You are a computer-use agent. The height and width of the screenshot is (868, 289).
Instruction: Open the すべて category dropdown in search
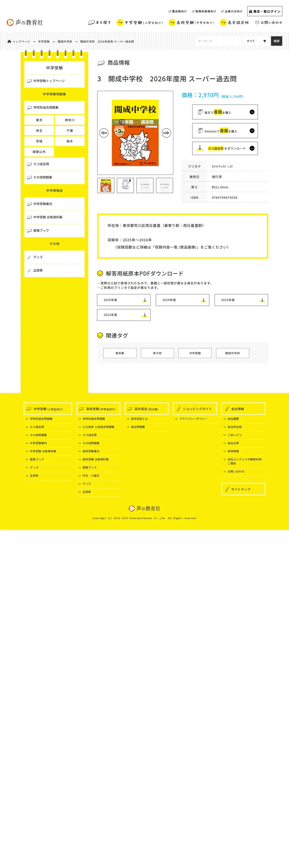pos(256,41)
